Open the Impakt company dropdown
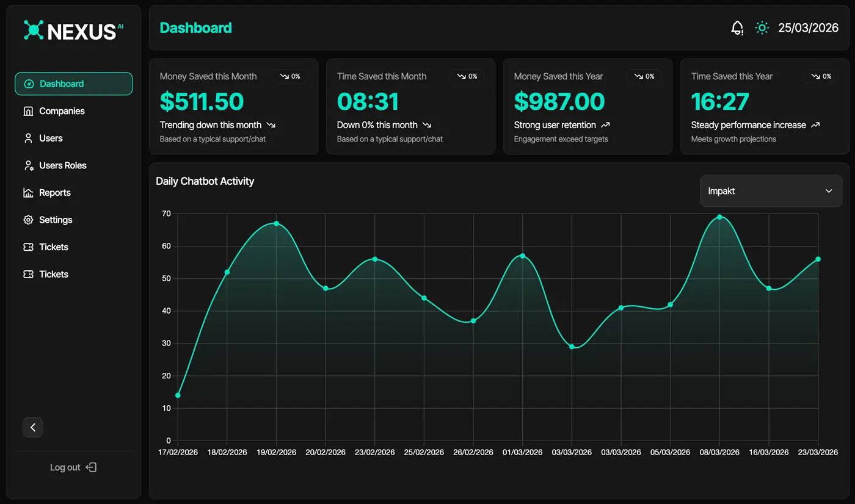855x504 pixels. pyautogui.click(x=770, y=191)
